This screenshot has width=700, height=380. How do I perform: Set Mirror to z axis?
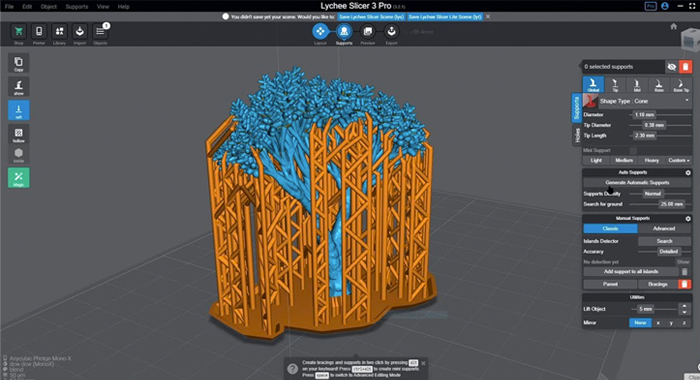click(684, 323)
